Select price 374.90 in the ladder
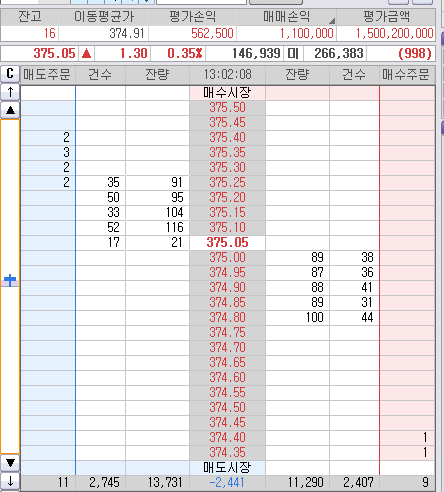The image size is (444, 492). tap(227, 287)
